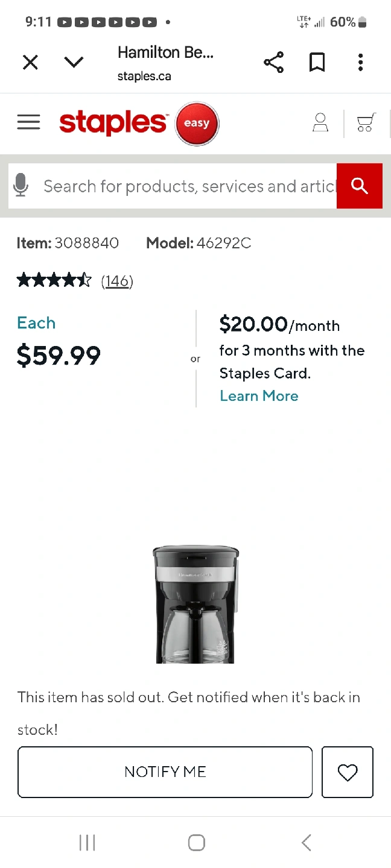Image resolution: width=391 pixels, height=868 pixels.
Task: Activate voice search microphone
Action: pos(21,186)
